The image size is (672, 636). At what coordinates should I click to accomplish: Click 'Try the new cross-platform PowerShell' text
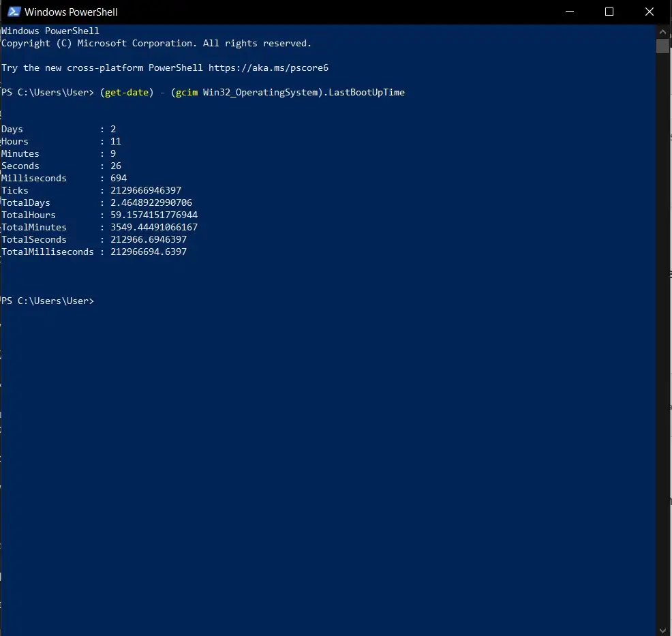(x=102, y=67)
